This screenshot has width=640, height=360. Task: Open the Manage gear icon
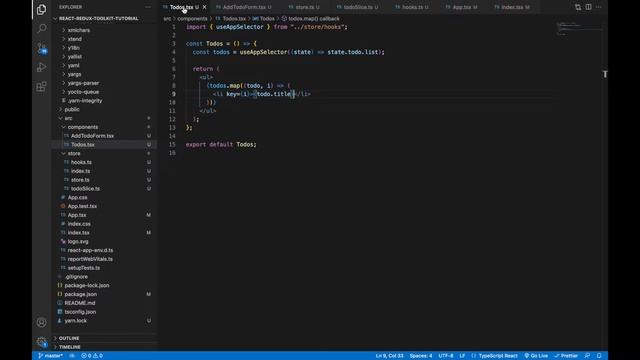41,342
